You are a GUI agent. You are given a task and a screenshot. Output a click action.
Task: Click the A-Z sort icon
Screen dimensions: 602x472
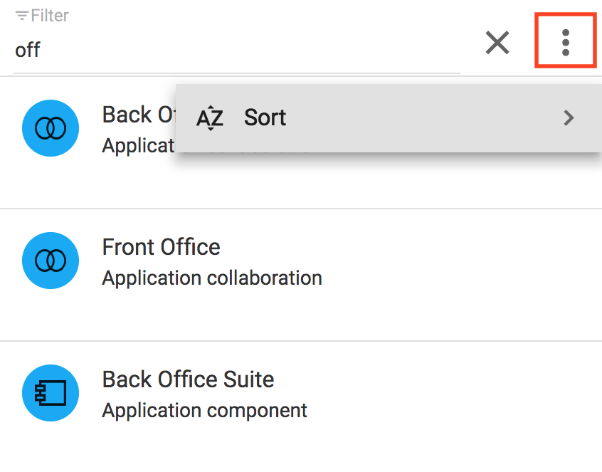pos(210,118)
